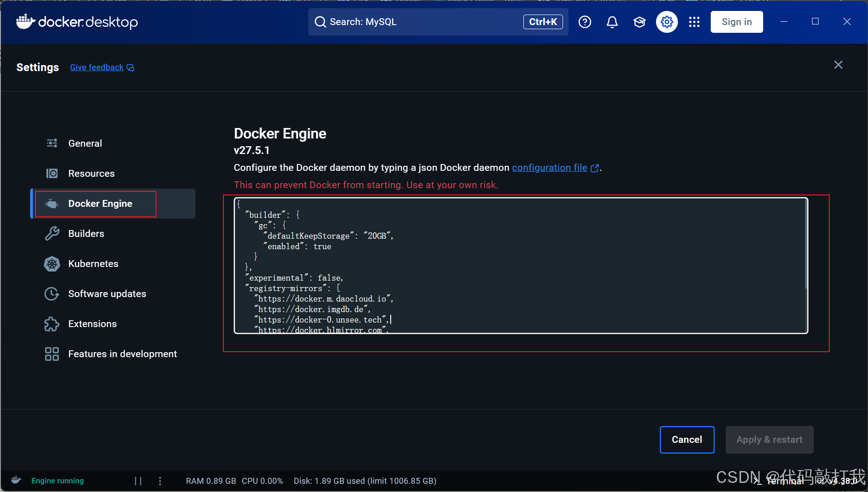Viewport: 868px width, 492px height.
Task: Open the notifications bell
Action: pyautogui.click(x=612, y=21)
